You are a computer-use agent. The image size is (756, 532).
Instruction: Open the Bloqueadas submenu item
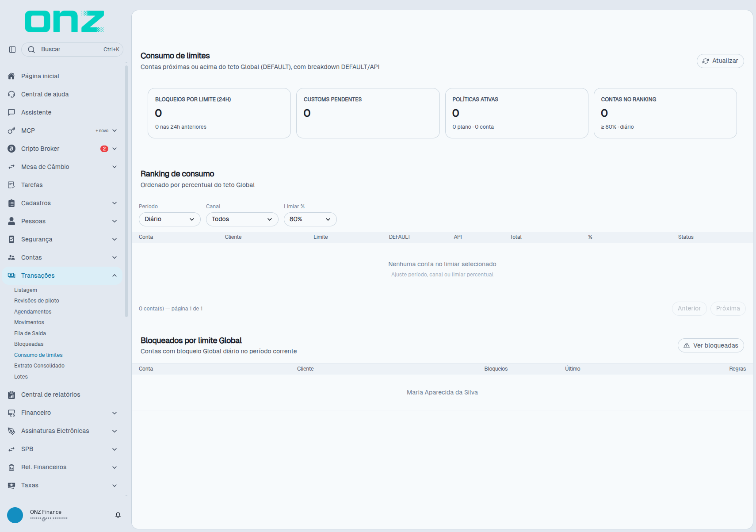pos(29,344)
